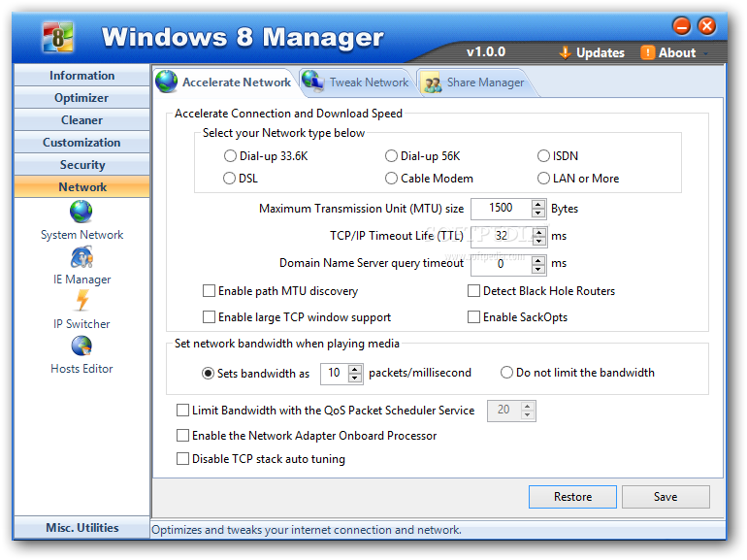
Task: Open the Optimizer sidebar section
Action: click(81, 98)
